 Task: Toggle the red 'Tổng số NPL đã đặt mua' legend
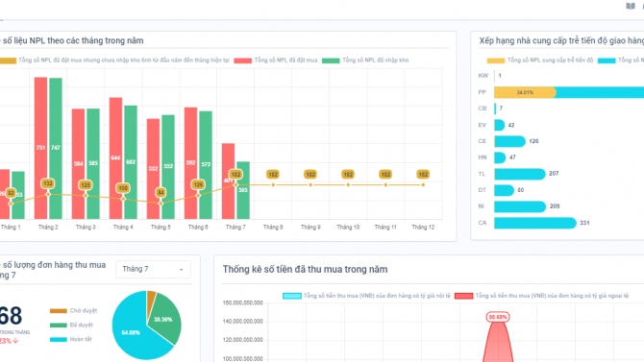tap(276, 60)
